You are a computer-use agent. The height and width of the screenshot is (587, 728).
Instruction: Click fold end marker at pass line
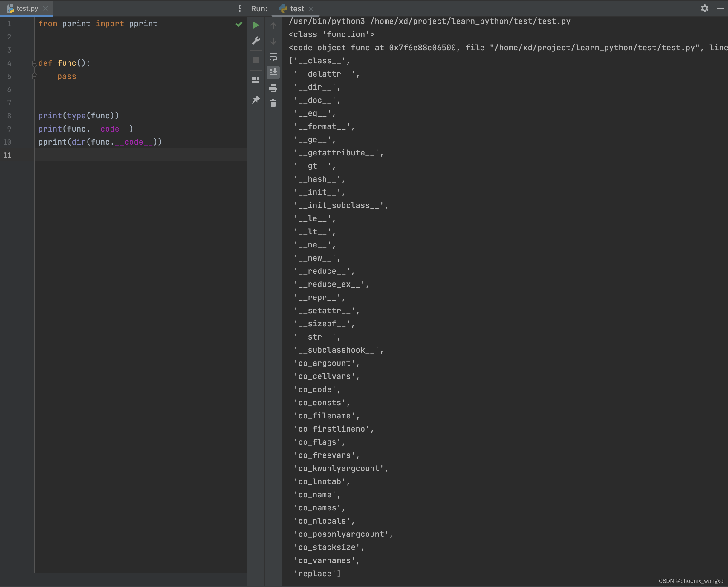[34, 77]
